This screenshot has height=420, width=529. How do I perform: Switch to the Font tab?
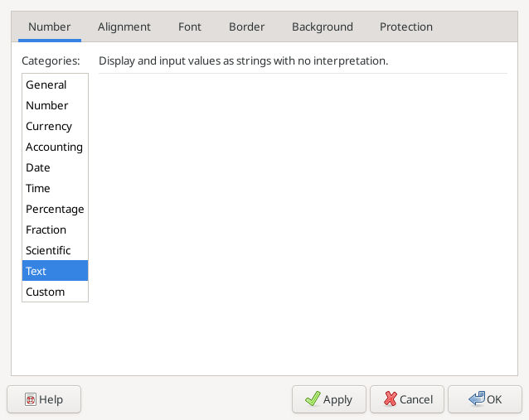pos(190,27)
